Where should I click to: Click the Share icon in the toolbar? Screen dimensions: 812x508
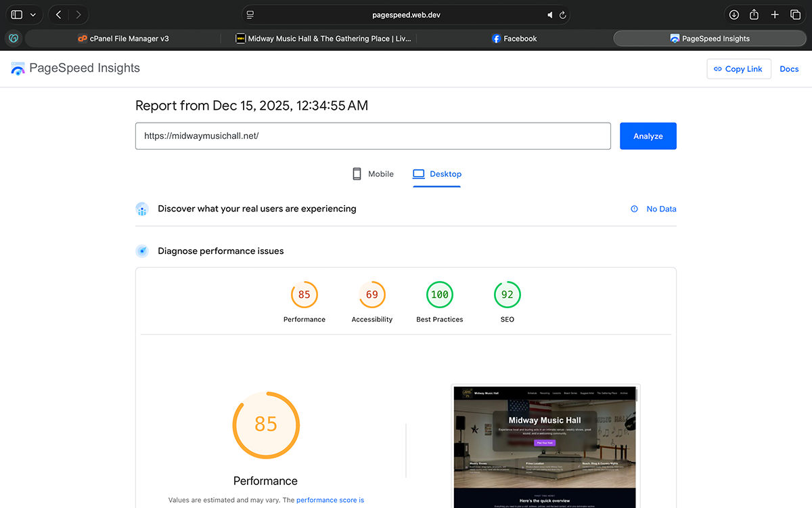(754, 14)
